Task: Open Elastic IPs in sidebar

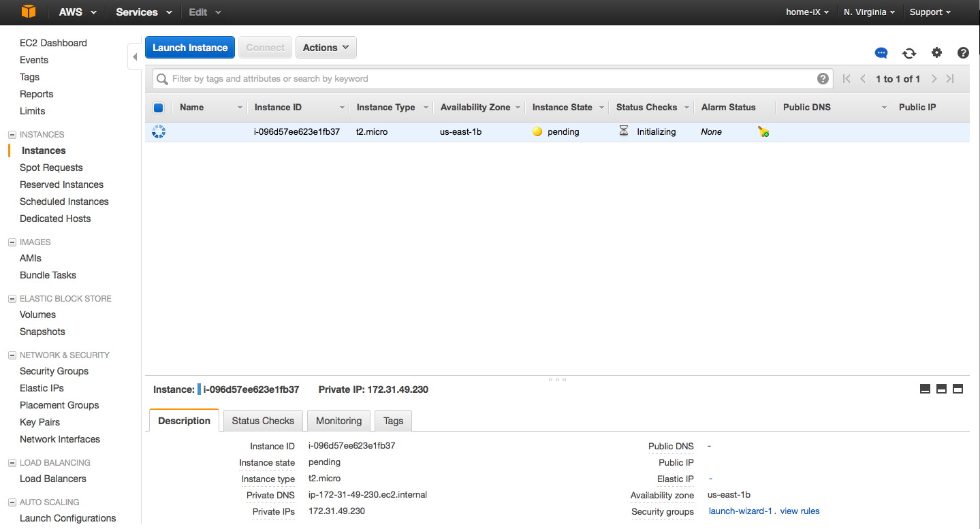Action: click(42, 388)
